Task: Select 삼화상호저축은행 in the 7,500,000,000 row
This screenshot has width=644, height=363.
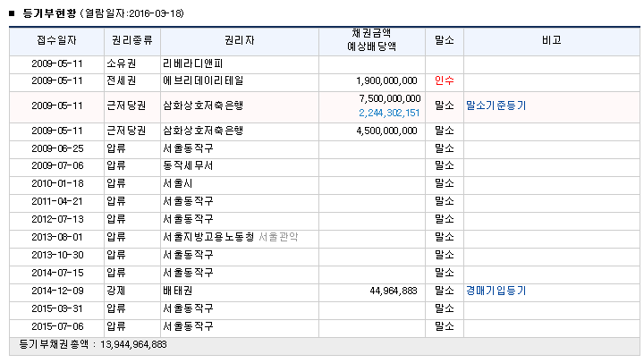Action: coord(203,106)
